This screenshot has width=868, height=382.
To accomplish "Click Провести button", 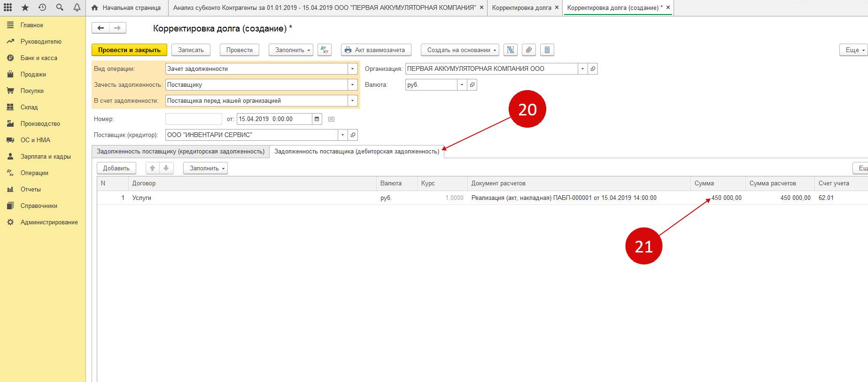I will tap(239, 50).
